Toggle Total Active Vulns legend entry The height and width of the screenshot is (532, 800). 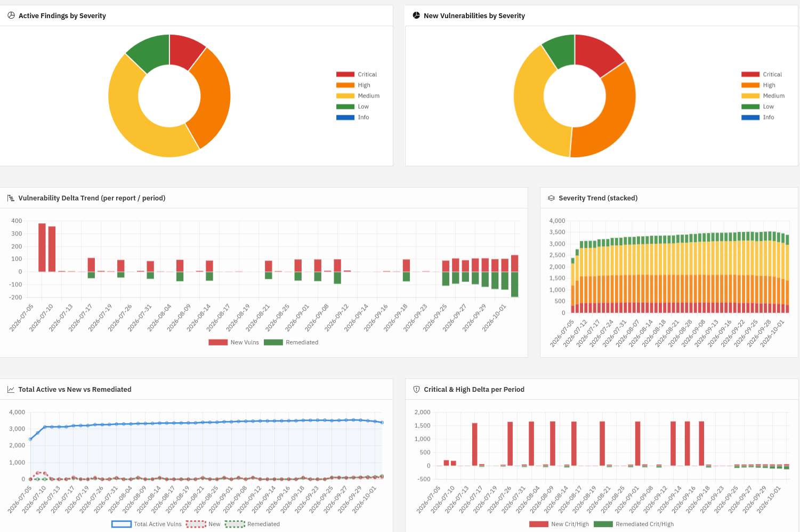[147, 524]
